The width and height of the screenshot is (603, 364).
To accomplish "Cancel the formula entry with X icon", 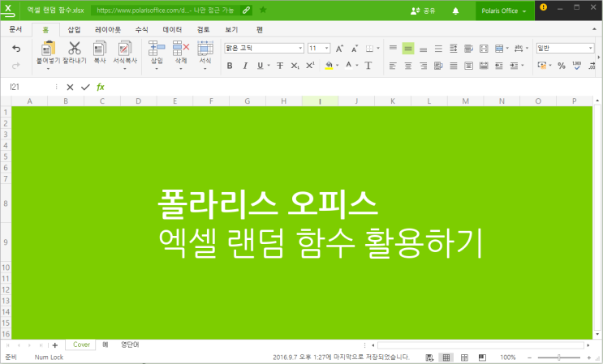I will point(70,88).
